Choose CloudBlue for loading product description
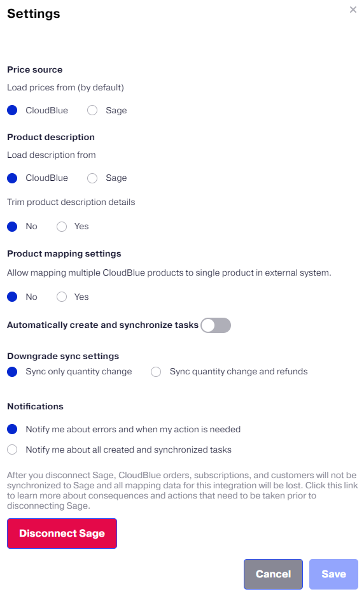Screen dimensions: 364x601 (x=12, y=178)
